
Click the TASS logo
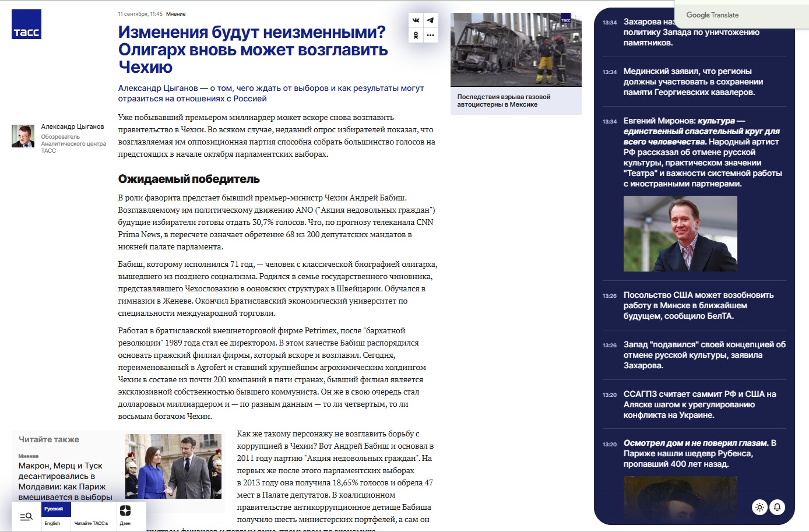[x=26, y=24]
